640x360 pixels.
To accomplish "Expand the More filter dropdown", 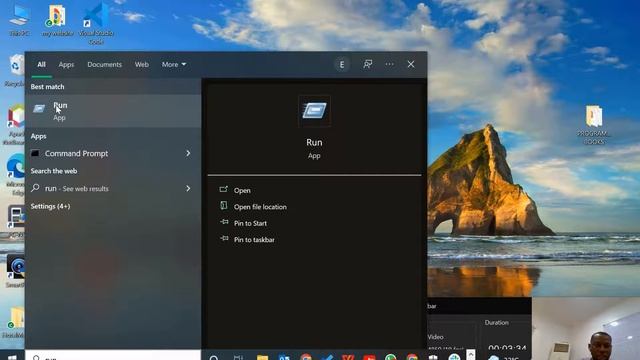I will [174, 64].
